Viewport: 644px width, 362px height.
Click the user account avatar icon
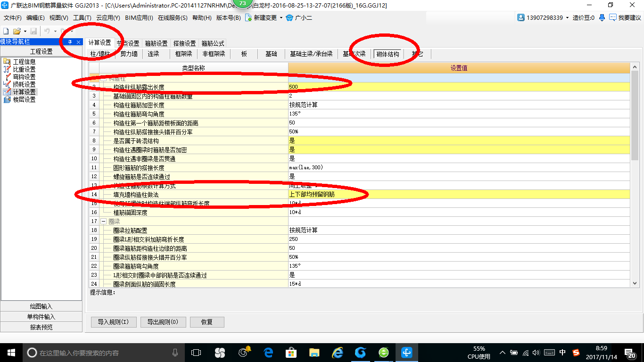[x=521, y=17]
